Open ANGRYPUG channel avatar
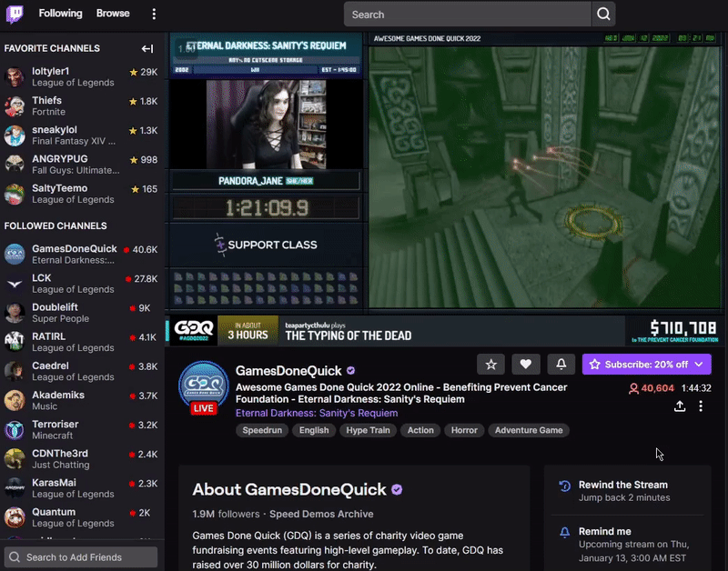Image resolution: width=728 pixels, height=571 pixels. coord(15,165)
